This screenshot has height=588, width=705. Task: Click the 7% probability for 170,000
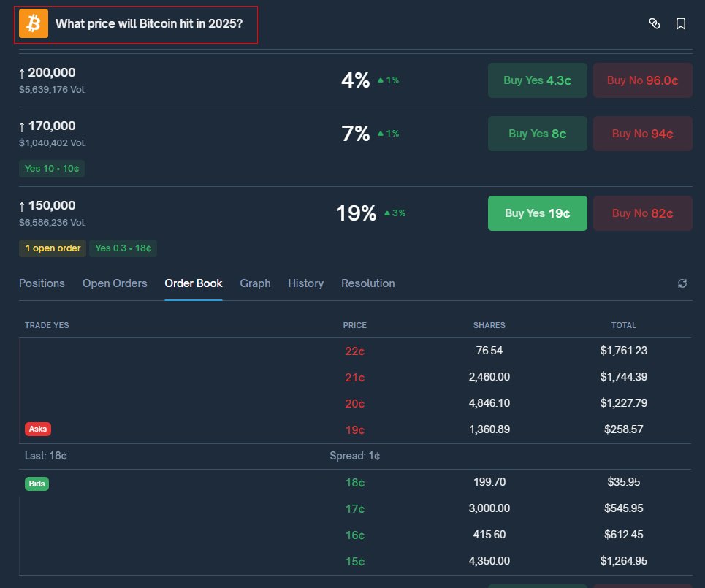(356, 134)
